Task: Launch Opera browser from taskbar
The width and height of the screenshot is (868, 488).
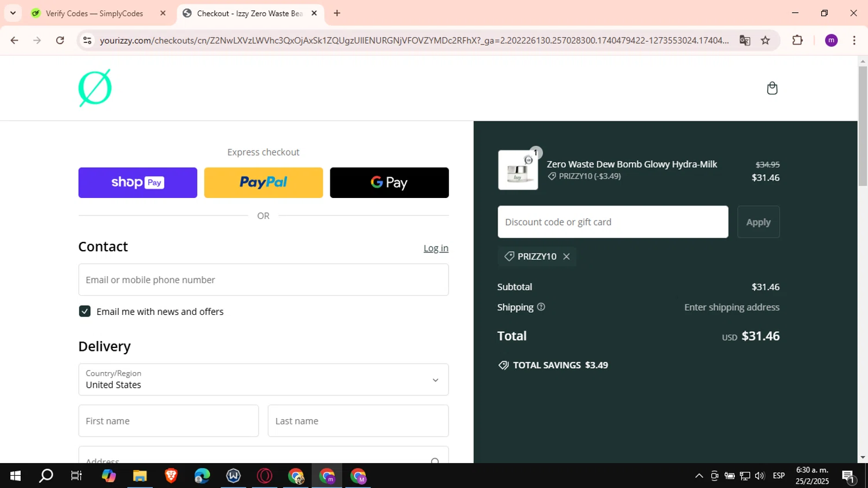Action: [x=264, y=476]
